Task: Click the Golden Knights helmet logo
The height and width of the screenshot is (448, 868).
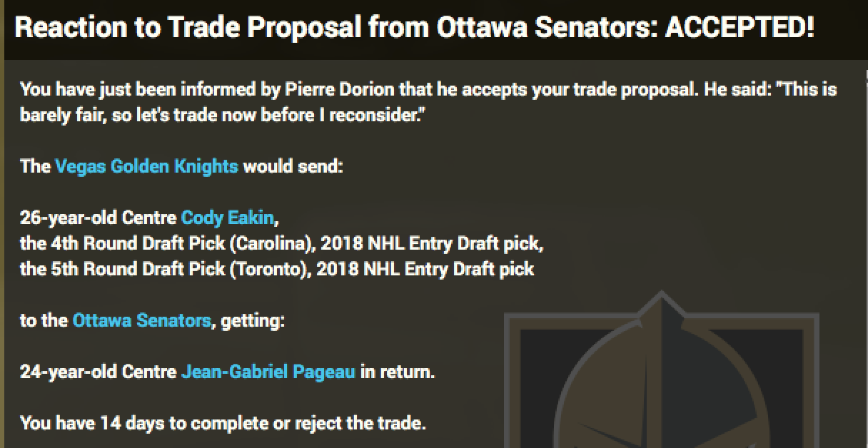Action: (x=660, y=378)
